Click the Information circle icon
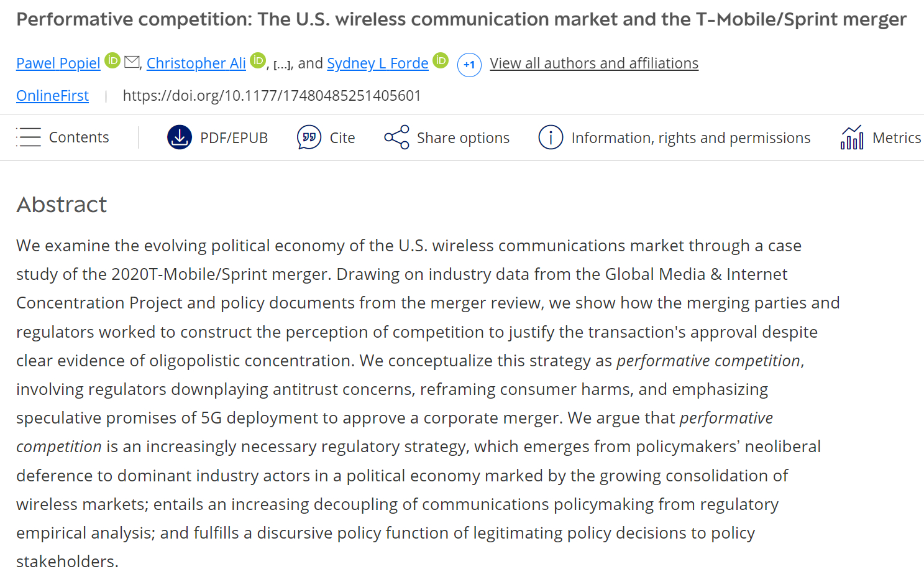The image size is (924, 579). 551,137
